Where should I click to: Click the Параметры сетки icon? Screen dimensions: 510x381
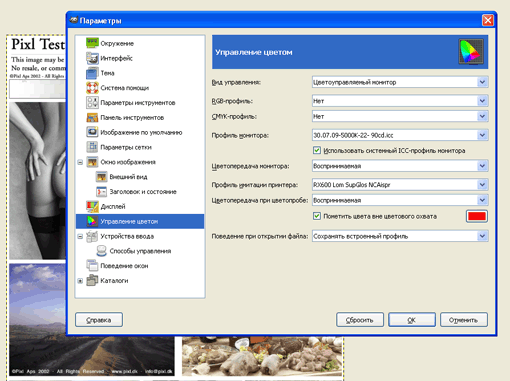(92, 147)
